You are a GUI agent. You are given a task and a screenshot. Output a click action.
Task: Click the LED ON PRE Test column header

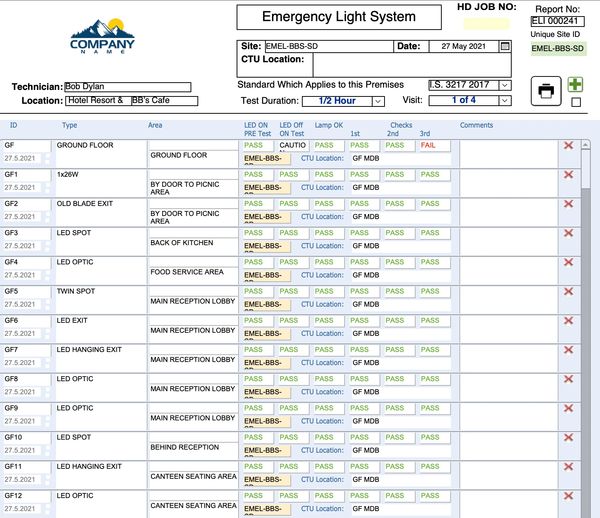tap(258, 129)
